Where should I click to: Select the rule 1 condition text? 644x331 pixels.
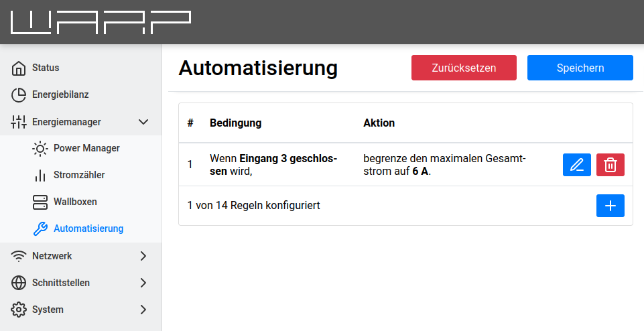click(273, 165)
